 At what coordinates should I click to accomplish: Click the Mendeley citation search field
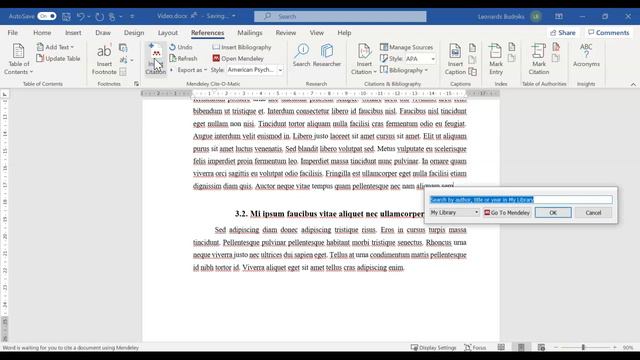tap(521, 200)
